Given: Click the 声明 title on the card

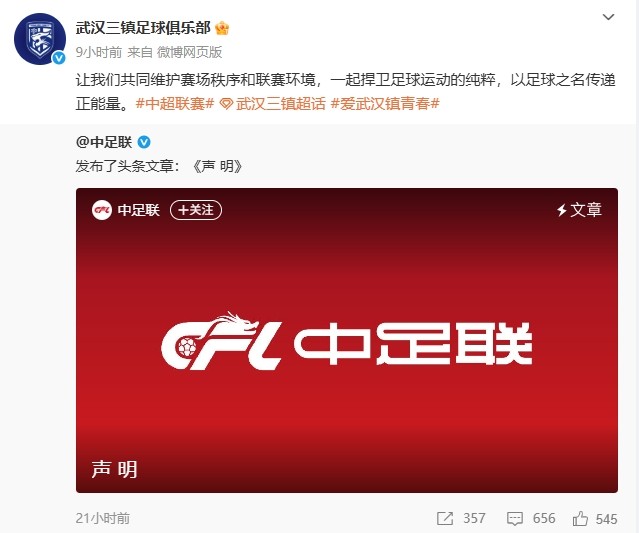Looking at the screenshot, I should click(x=115, y=469).
